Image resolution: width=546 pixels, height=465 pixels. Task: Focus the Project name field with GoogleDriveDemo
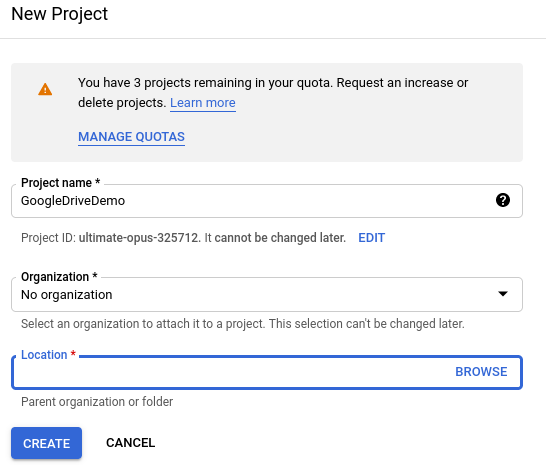tap(267, 201)
